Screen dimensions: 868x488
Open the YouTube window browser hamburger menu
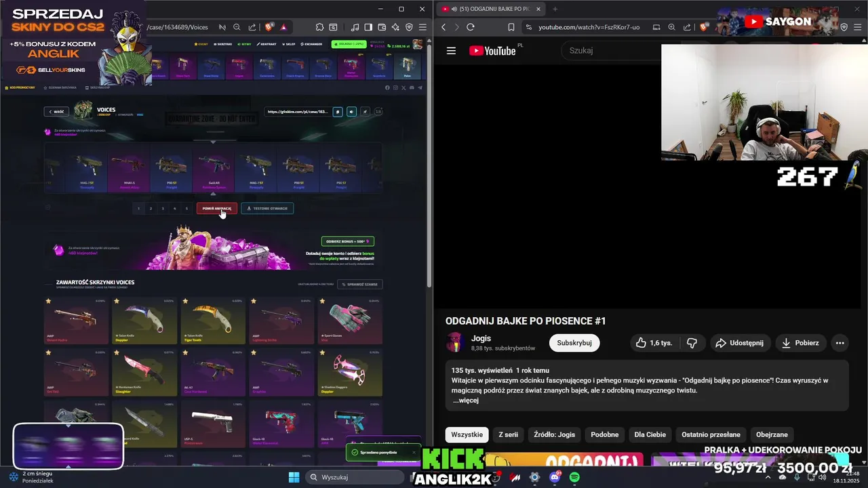click(857, 27)
